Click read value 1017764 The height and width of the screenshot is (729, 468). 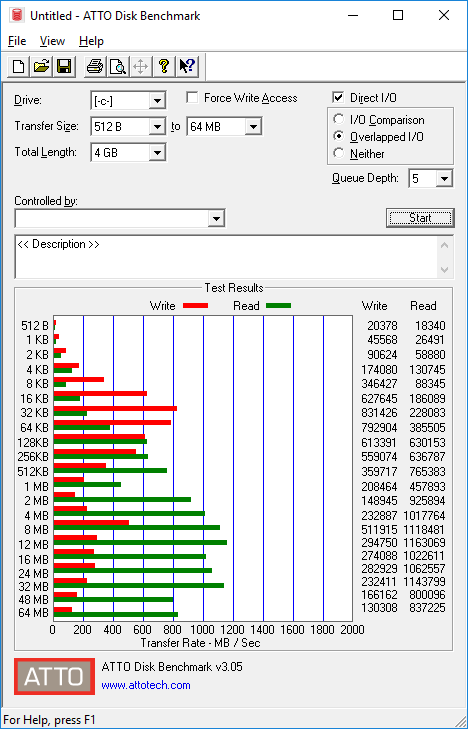[423, 516]
